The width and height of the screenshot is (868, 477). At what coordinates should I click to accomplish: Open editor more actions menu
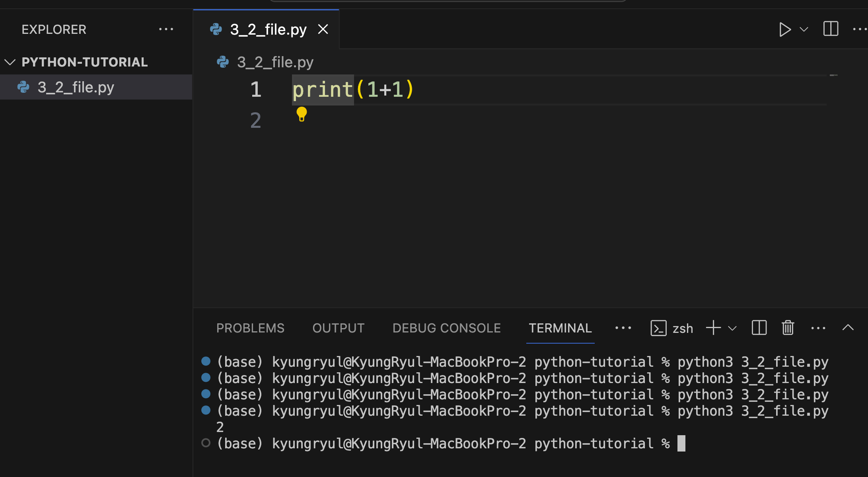(859, 29)
